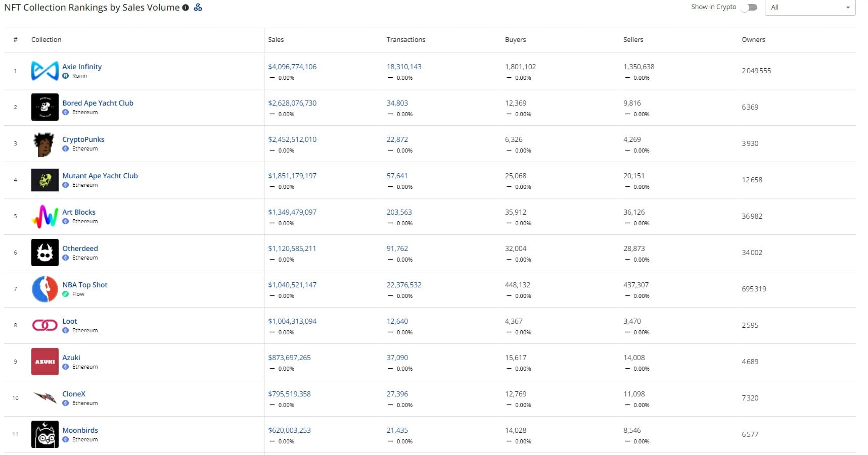Click the NBA Top Shot logo
868x455 pixels.
[x=45, y=289]
